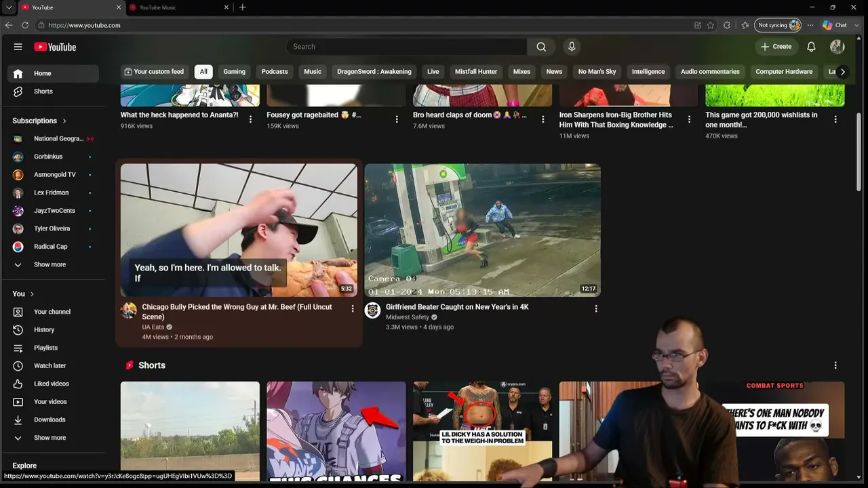Open the Midwest Safety channel avatar
The width and height of the screenshot is (868, 488).
tap(372, 310)
